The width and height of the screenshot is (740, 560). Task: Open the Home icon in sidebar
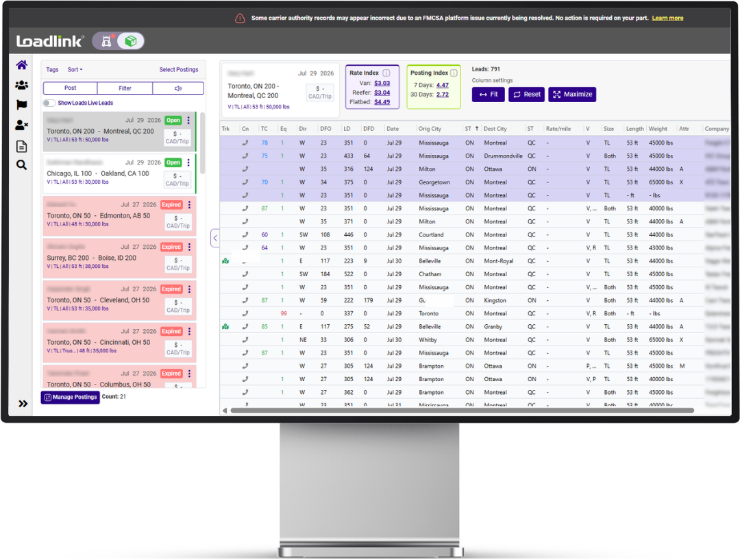pos(22,65)
